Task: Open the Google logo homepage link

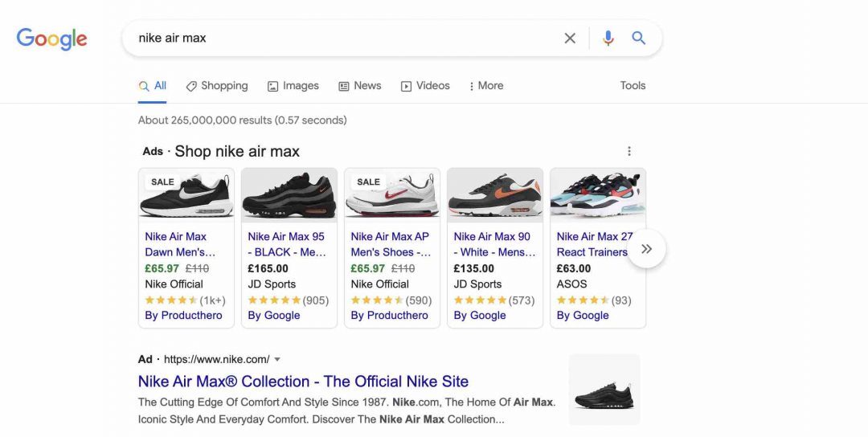Action: [x=51, y=39]
